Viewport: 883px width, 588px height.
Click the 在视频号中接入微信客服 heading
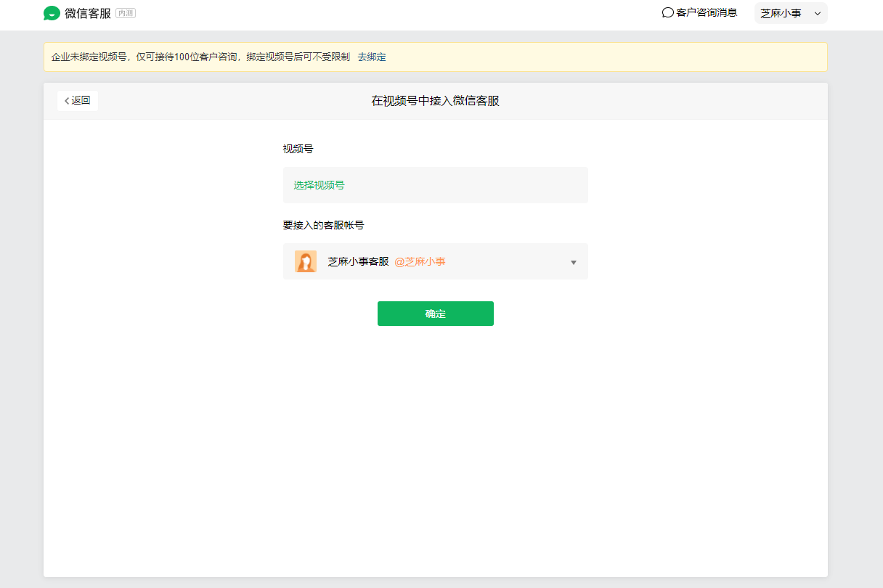tap(436, 101)
